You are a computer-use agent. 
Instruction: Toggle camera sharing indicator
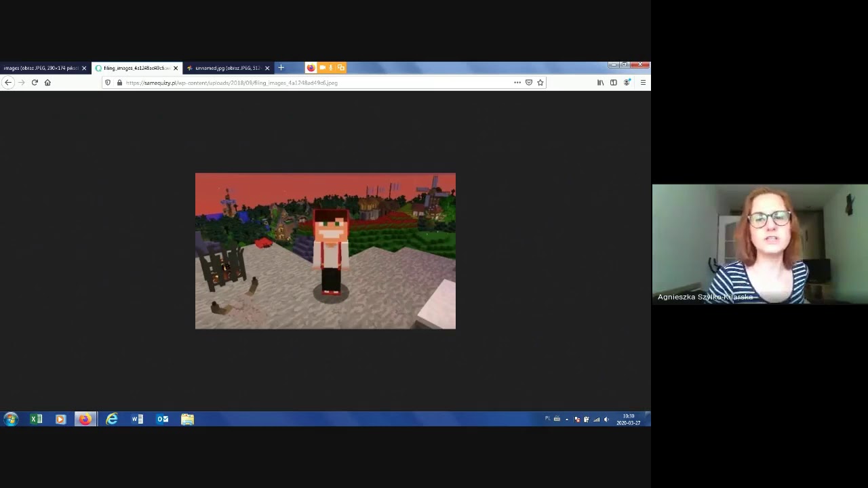click(322, 68)
